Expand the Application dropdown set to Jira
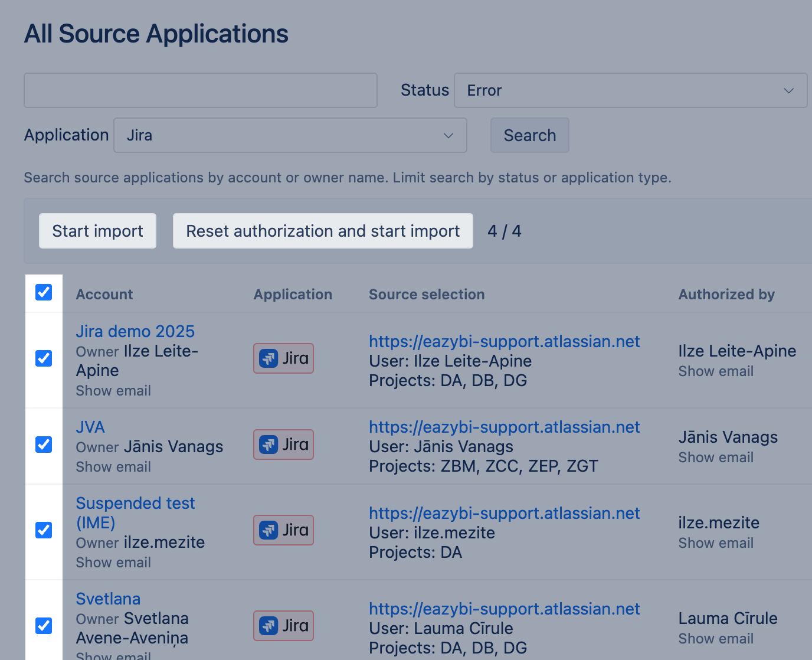The height and width of the screenshot is (660, 812). point(290,135)
